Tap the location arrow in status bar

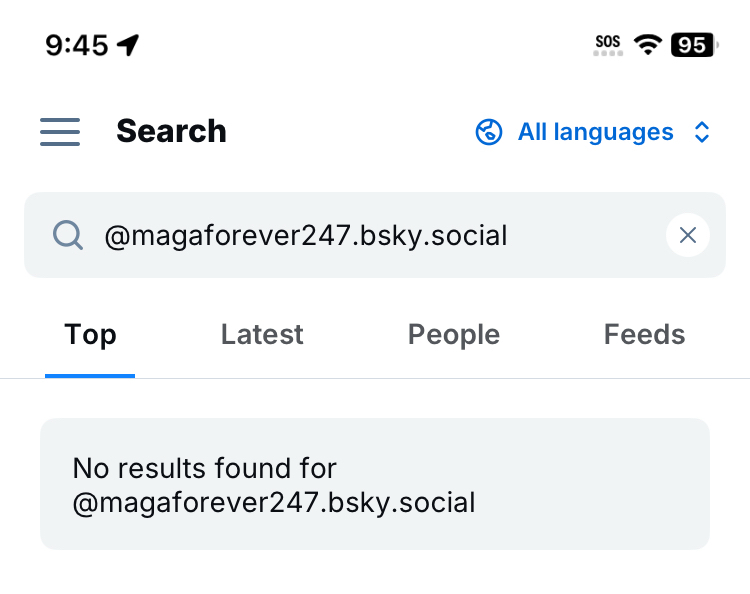129,45
